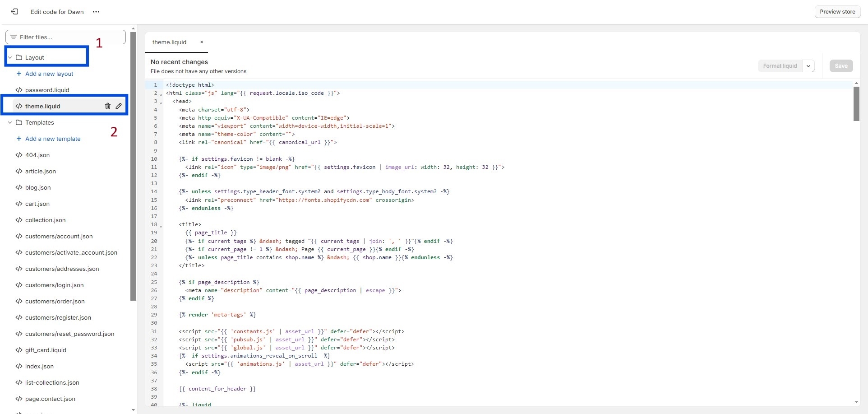Open collection.json template file
Screen dimensions: 868x414
46,220
